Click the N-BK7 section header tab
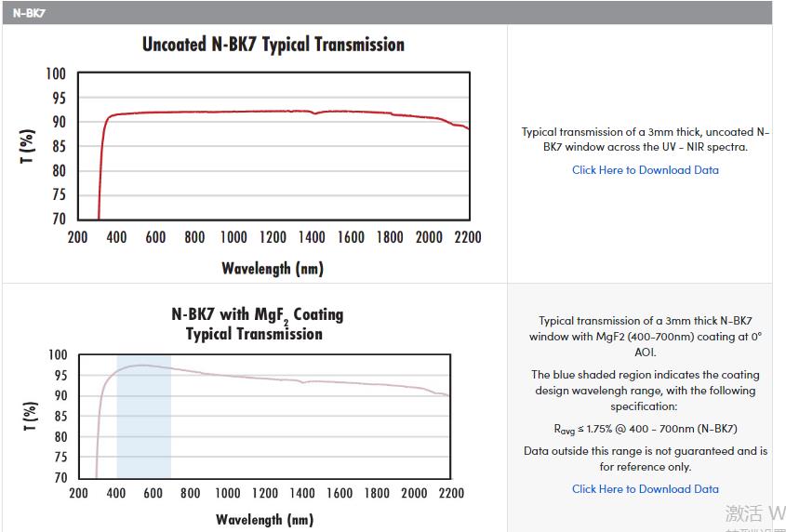The height and width of the screenshot is (532, 786). (x=30, y=13)
